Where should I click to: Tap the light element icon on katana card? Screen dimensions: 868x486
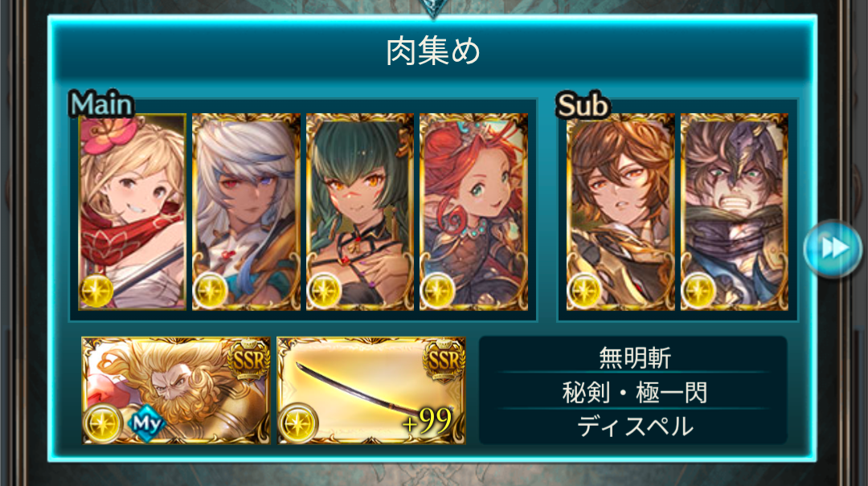(x=297, y=423)
